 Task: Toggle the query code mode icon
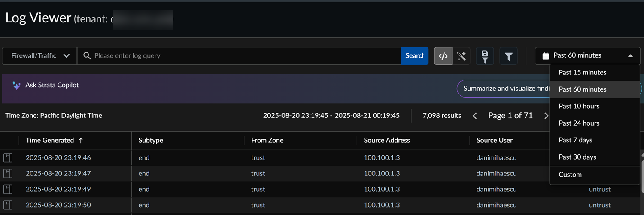tap(443, 56)
